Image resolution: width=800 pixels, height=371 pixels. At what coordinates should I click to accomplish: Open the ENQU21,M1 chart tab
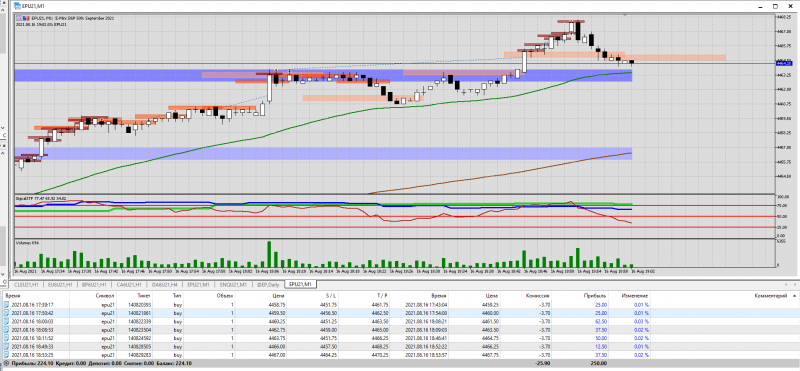coord(233,284)
